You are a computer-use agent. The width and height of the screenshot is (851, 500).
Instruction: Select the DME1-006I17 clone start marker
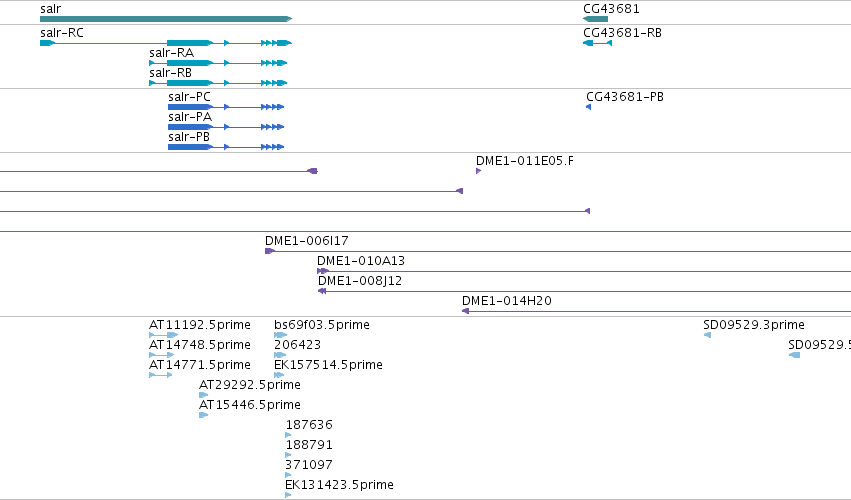270,251
